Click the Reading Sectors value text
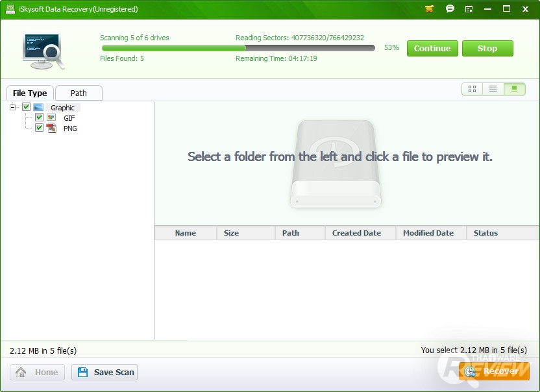 click(x=328, y=38)
